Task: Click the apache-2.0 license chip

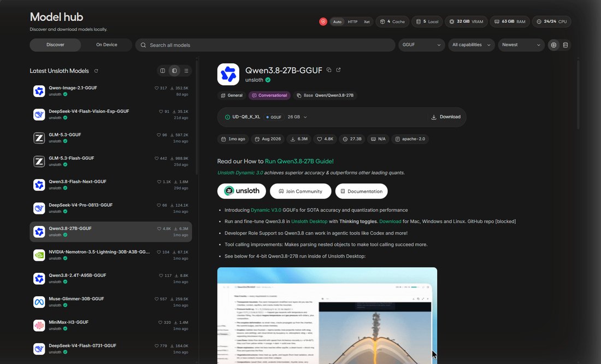Action: click(x=410, y=139)
